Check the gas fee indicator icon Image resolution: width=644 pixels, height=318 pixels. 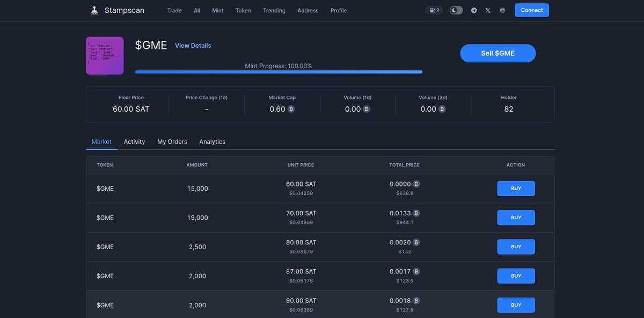(x=434, y=10)
